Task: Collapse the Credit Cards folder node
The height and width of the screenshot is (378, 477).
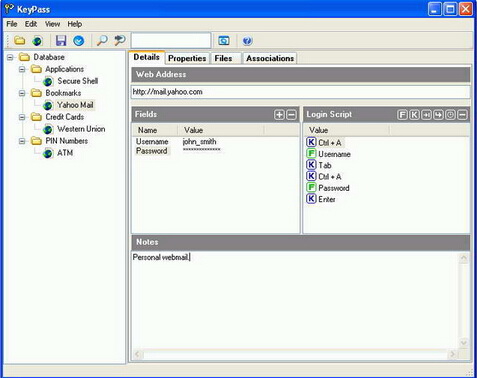Action: point(22,117)
